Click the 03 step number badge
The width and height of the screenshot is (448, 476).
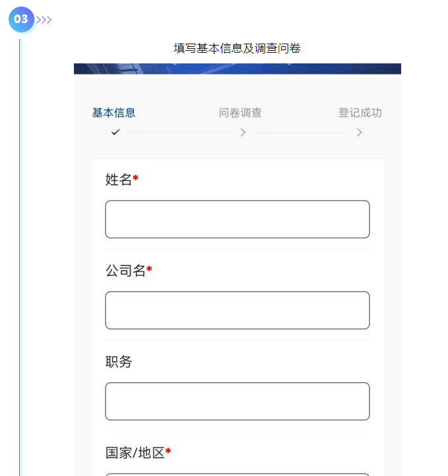coord(21,19)
